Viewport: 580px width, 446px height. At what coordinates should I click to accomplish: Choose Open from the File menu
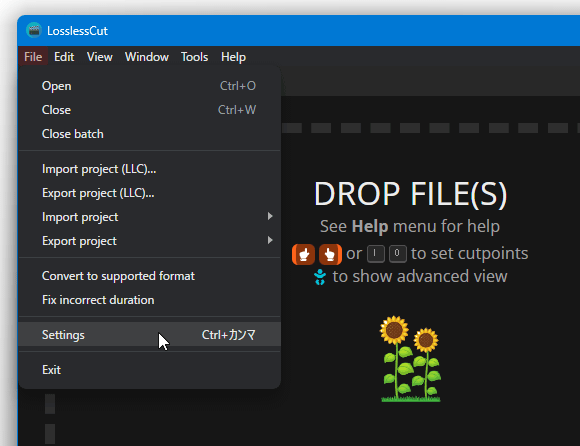coord(150,86)
